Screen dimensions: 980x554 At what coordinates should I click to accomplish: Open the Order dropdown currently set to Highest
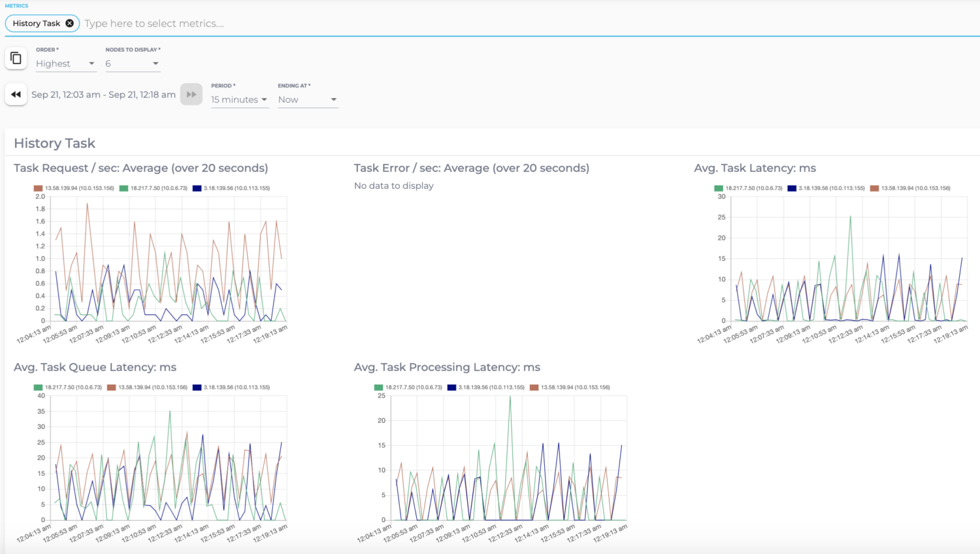(x=65, y=63)
